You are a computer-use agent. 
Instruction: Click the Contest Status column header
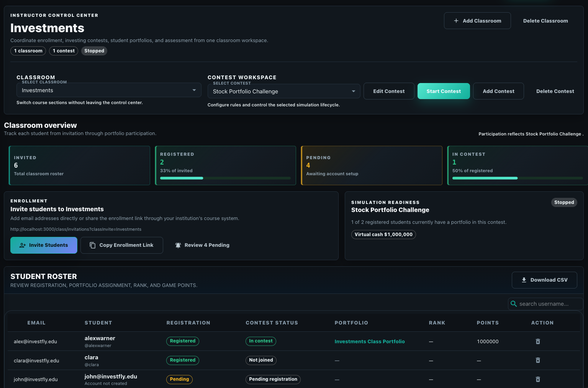coord(272,323)
